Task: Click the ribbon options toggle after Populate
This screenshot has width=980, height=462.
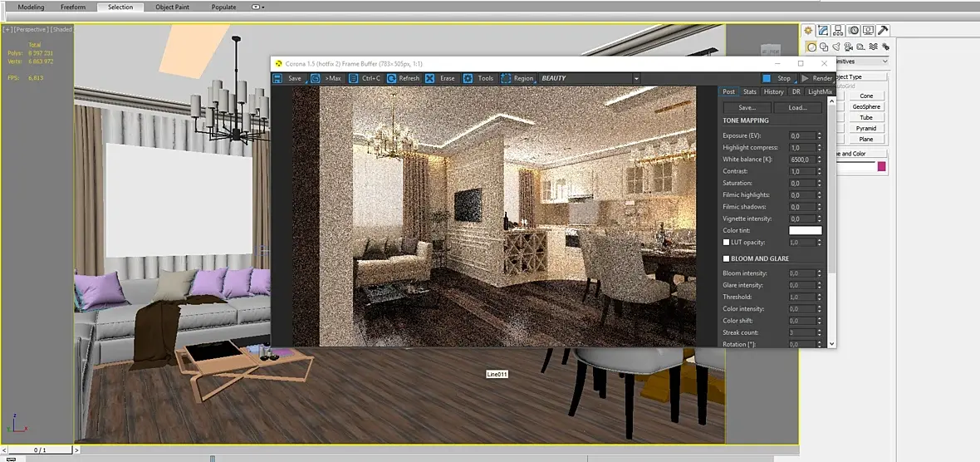Action: 257,7
